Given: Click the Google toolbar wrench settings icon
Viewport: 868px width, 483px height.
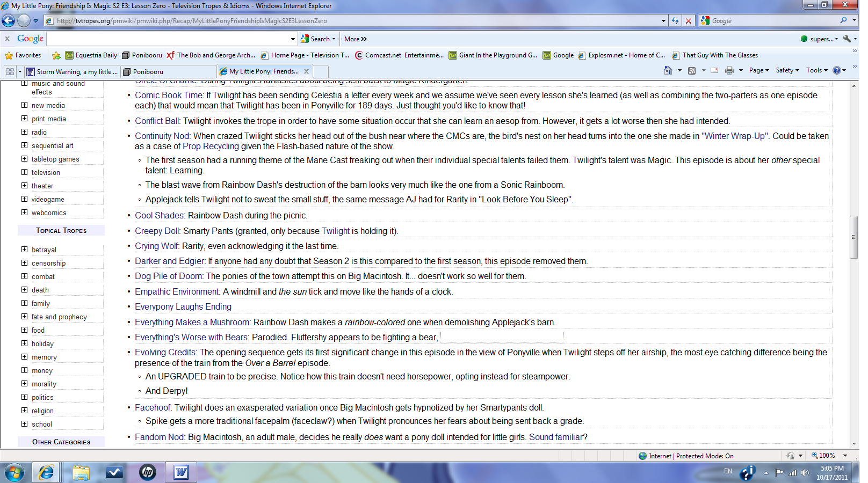Looking at the screenshot, I should coord(847,39).
